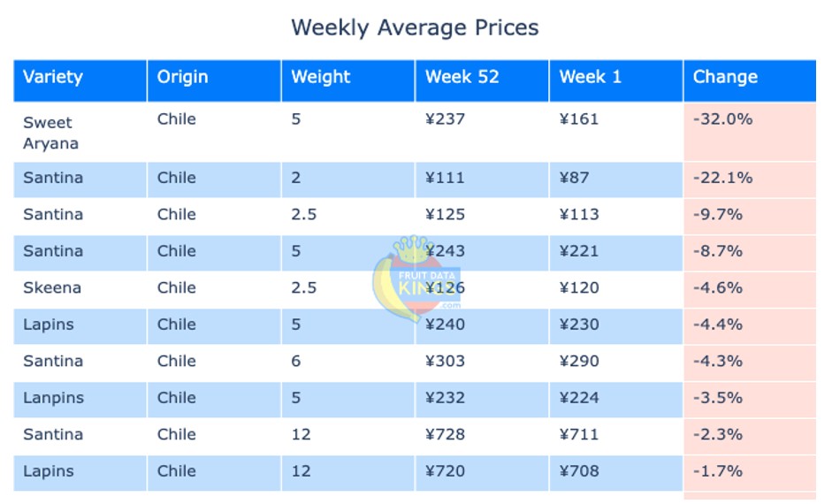Select the Week 52 column header
Image resolution: width=832 pixels, height=504 pixels.
pyautogui.click(x=462, y=77)
